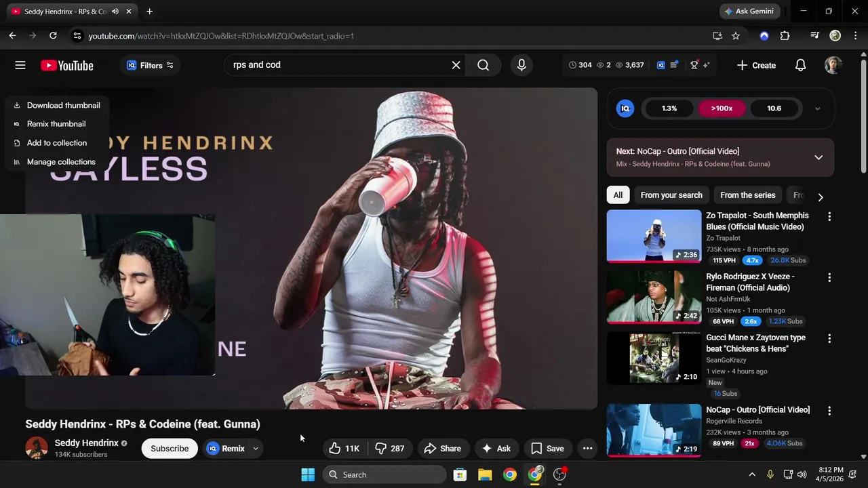This screenshot has height=488, width=868.
Task: Click the sparkle AI icon in the stats bar
Action: [x=707, y=65]
